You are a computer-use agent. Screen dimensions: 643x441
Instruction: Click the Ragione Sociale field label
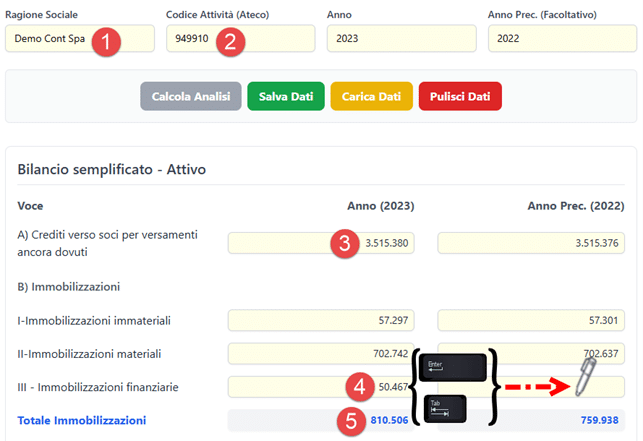tap(41, 15)
